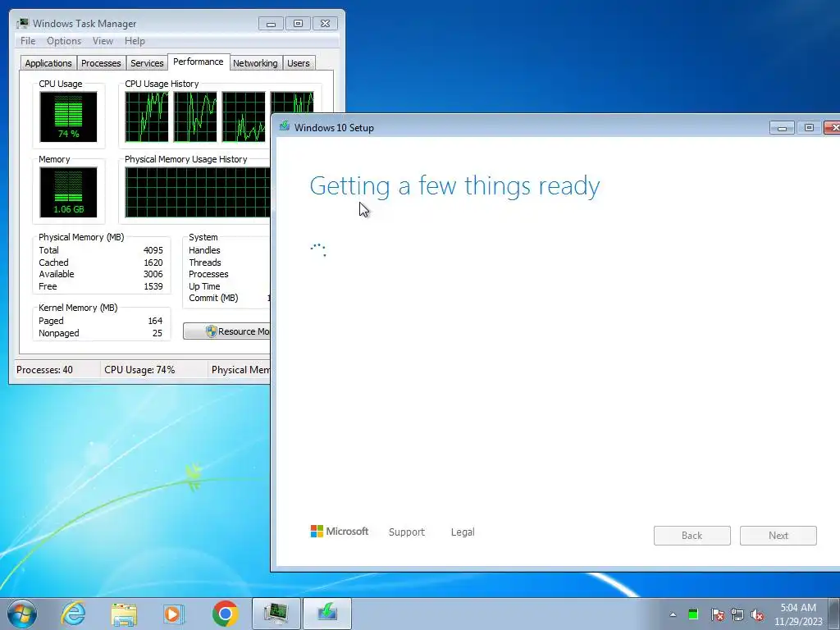Viewport: 840px width, 630px height.
Task: Switch to Task Manager taskbar button
Action: coord(276,614)
